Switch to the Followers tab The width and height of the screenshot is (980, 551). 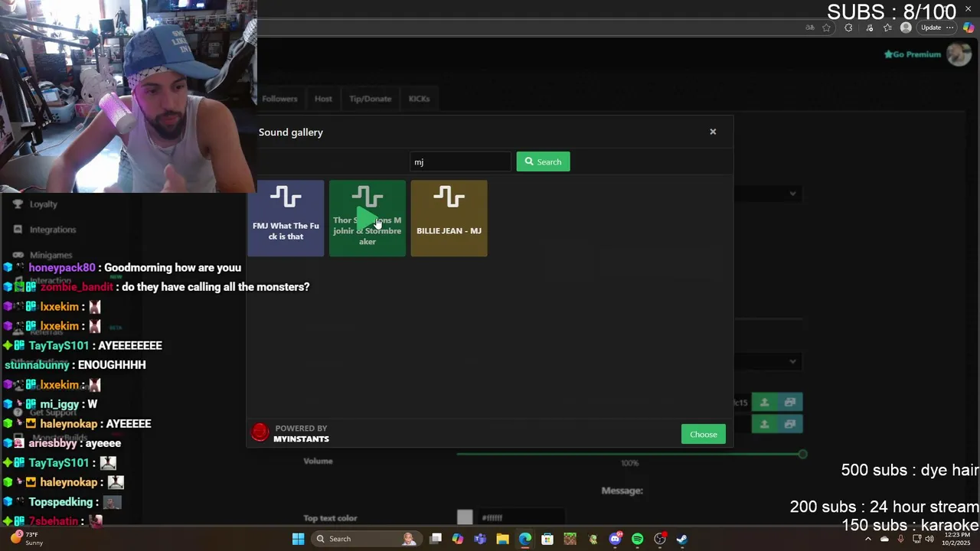coord(279,99)
